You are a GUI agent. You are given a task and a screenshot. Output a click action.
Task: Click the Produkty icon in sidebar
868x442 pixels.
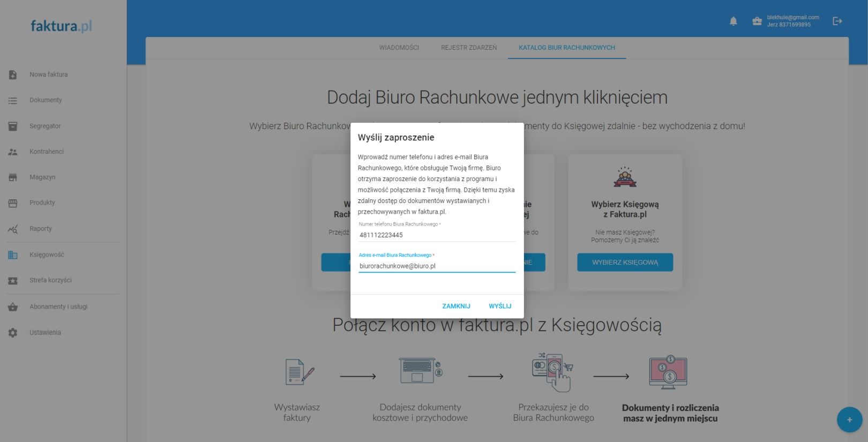[x=13, y=203]
